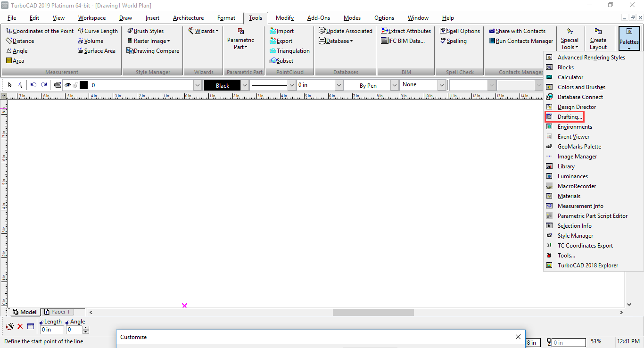
Task: Switch to the Paper 1 tab
Action: (58, 312)
